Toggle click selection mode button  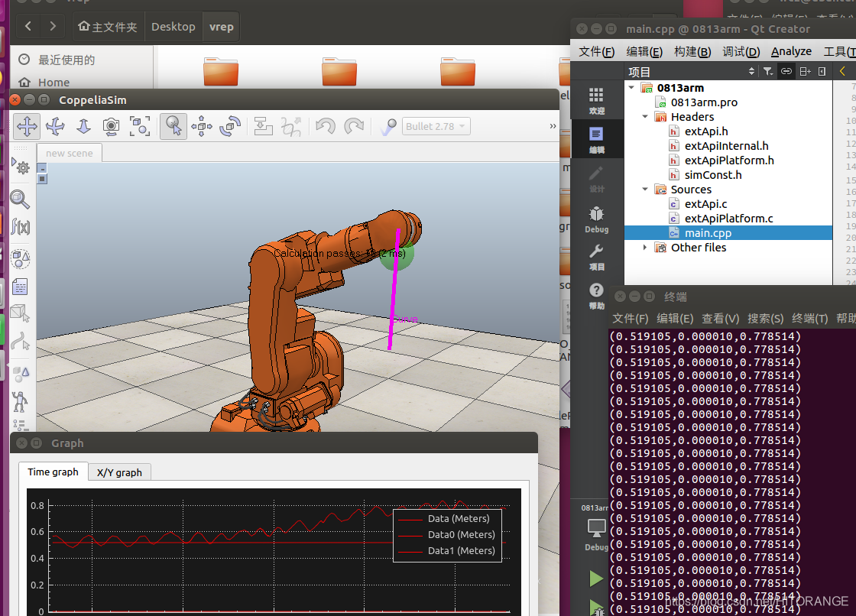click(x=173, y=126)
